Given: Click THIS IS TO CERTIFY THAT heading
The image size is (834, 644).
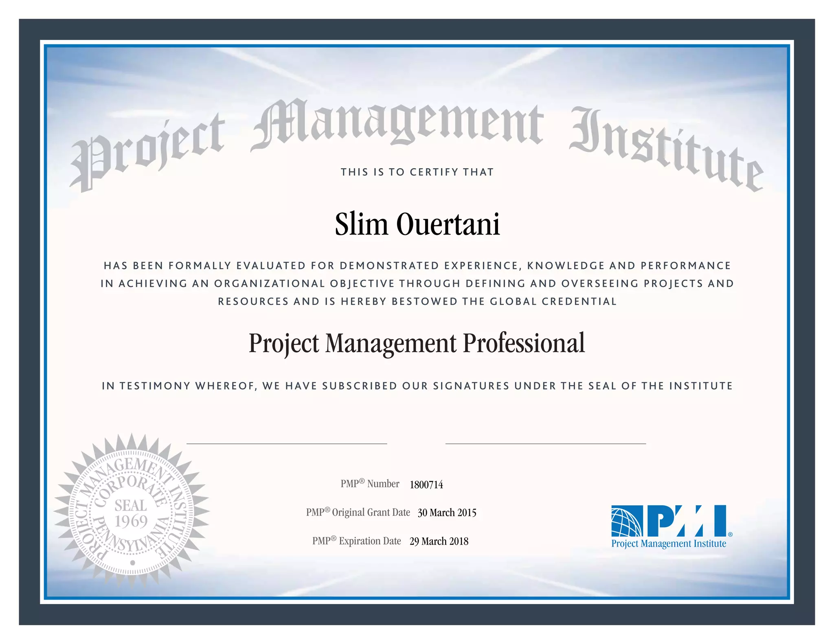Looking at the screenshot, I should click(x=417, y=172).
